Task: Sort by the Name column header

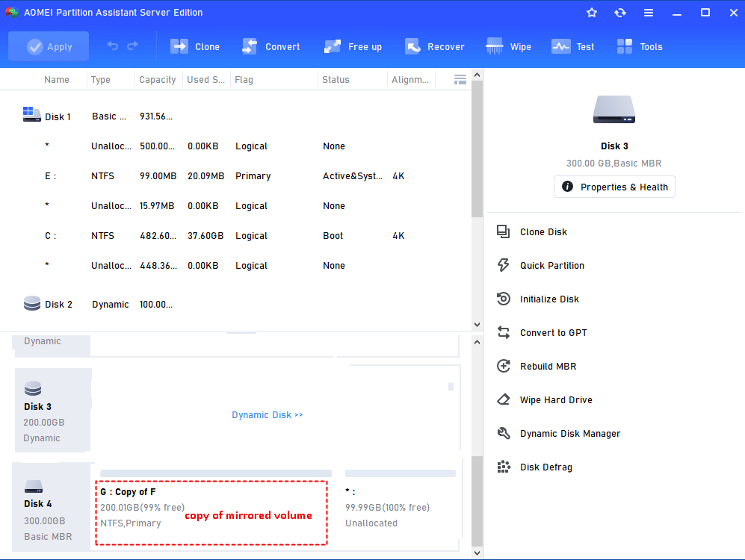Action: click(57, 80)
